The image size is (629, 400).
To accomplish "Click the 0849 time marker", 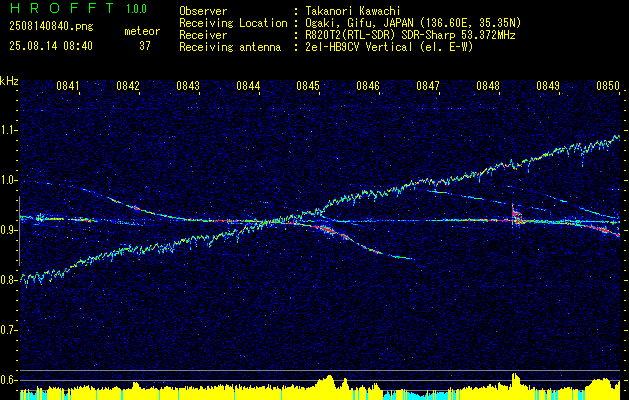I will 548,86.
